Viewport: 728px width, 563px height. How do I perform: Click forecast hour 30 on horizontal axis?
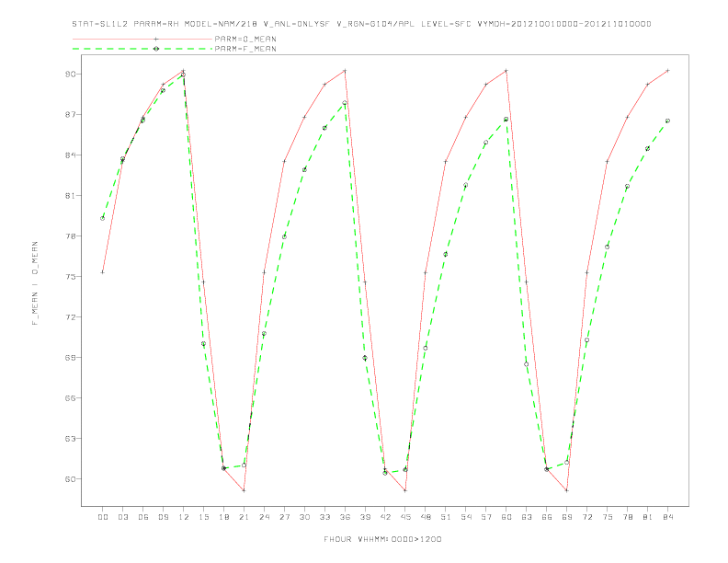(304, 517)
